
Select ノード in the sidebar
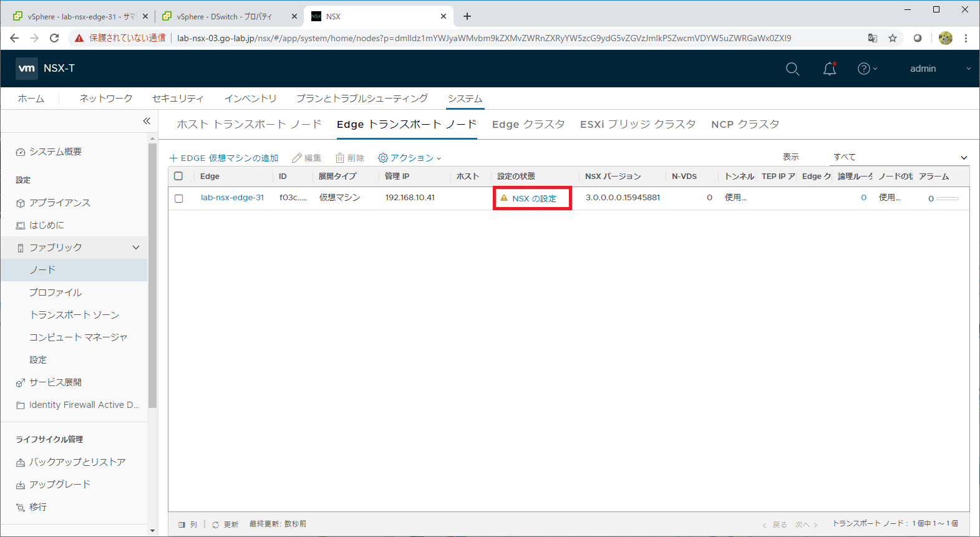[74, 270]
